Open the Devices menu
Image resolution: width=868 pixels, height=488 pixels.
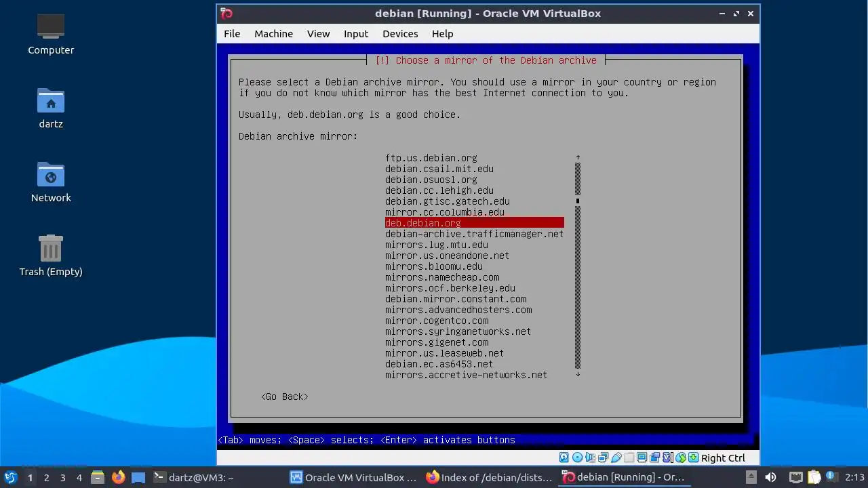(400, 34)
